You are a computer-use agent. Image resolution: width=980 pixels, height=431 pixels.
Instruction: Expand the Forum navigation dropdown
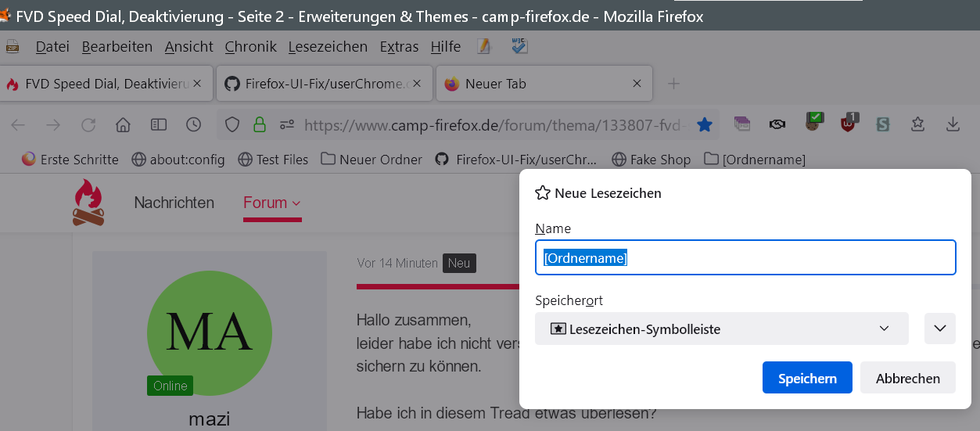(x=272, y=203)
